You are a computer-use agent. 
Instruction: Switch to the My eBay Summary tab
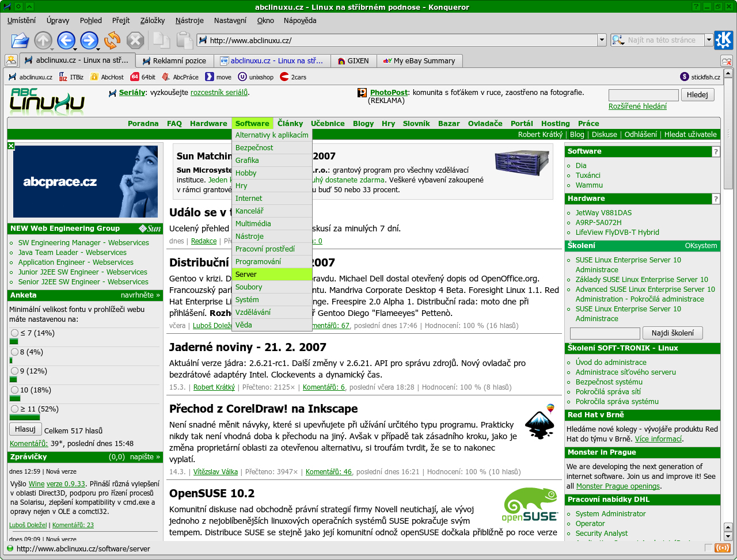tap(419, 60)
